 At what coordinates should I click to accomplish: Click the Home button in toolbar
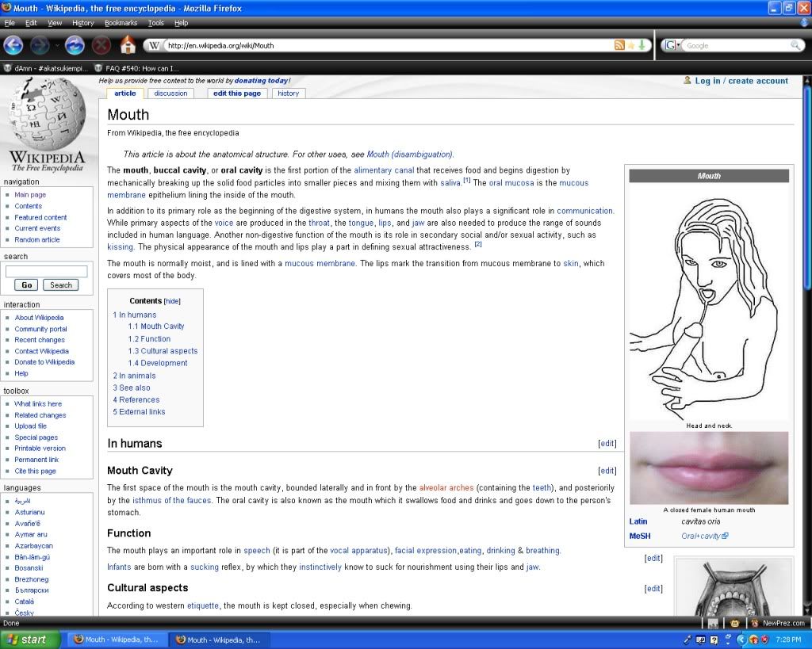pyautogui.click(x=128, y=45)
